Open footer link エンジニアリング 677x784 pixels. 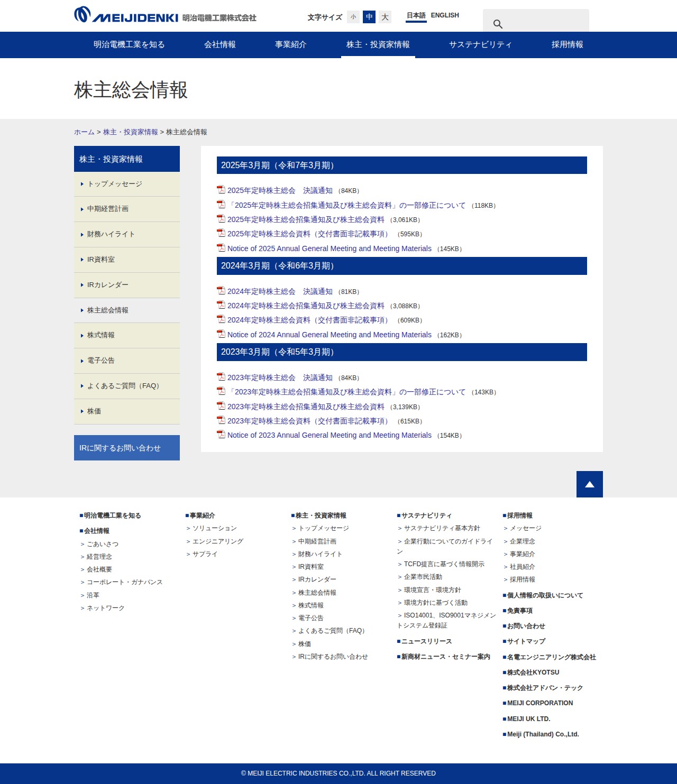pyautogui.click(x=218, y=541)
